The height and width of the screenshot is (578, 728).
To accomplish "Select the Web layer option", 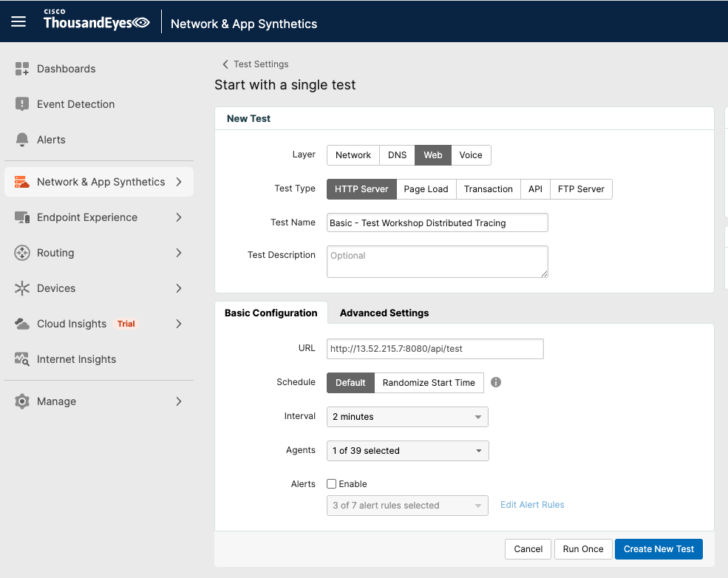I will (432, 155).
